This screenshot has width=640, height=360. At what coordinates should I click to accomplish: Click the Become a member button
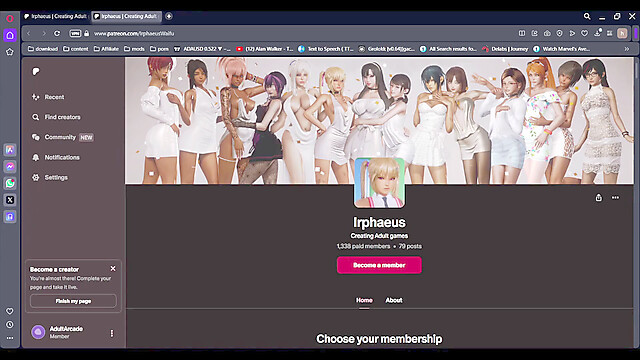379,265
